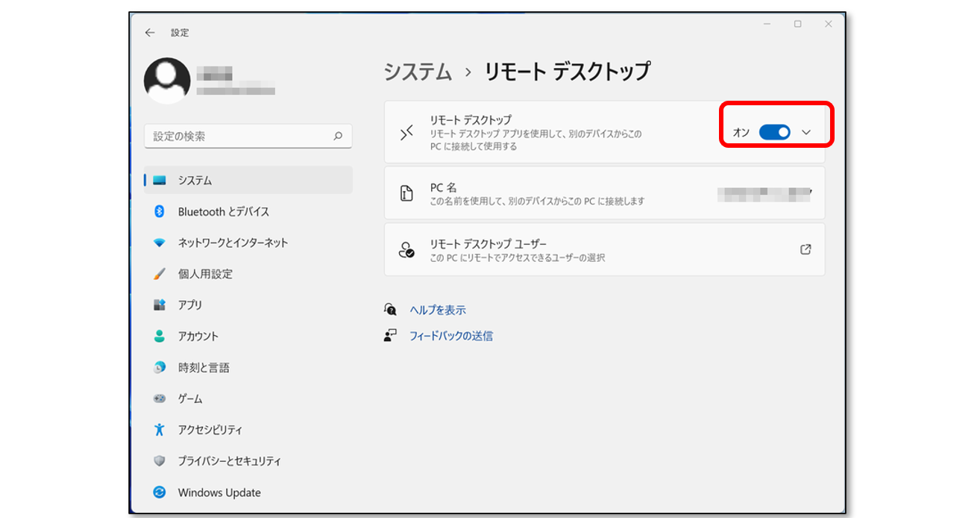Click the フィードバックの送信 feedback icon

[x=390, y=336]
